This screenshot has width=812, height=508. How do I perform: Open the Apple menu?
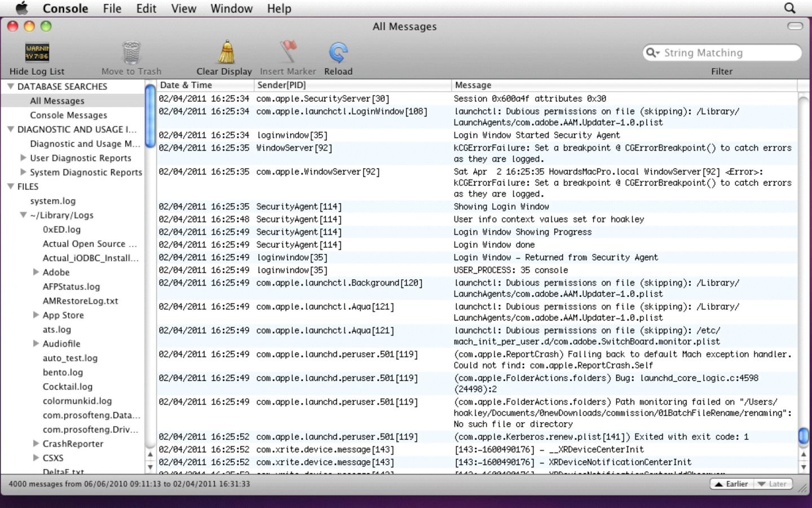(21, 8)
